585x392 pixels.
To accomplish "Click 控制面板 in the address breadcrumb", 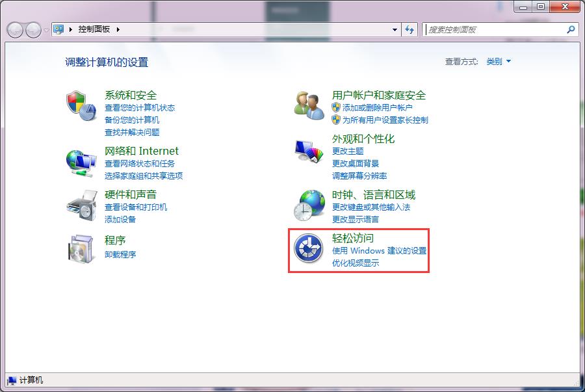I will point(94,30).
